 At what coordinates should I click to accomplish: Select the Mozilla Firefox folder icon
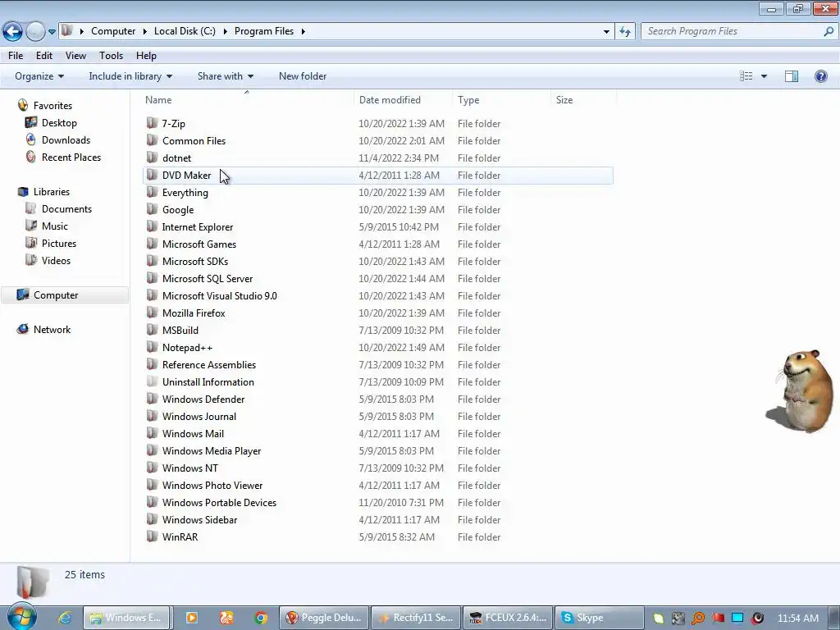152,313
